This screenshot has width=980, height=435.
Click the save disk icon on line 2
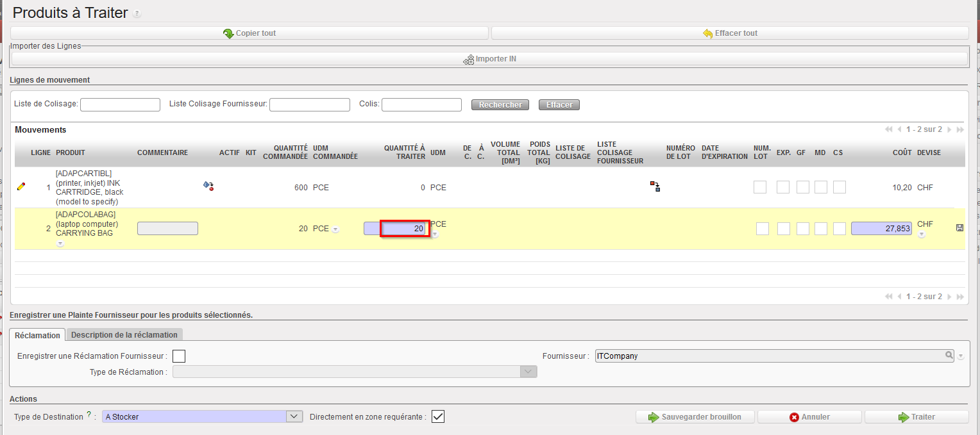959,227
